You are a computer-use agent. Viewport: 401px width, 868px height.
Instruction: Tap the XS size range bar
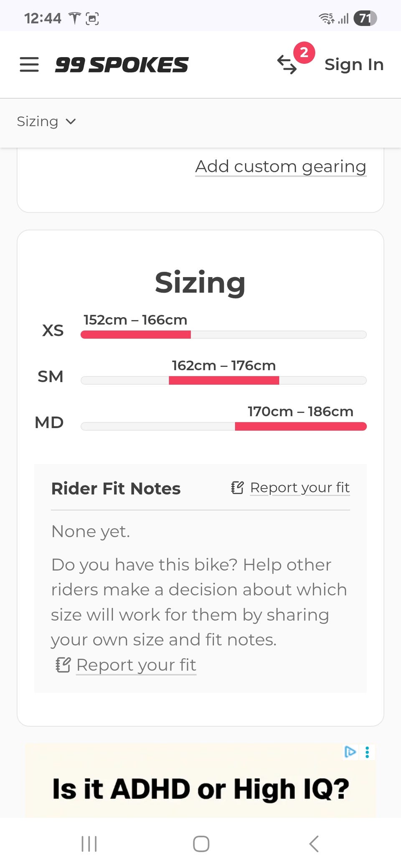tap(136, 334)
